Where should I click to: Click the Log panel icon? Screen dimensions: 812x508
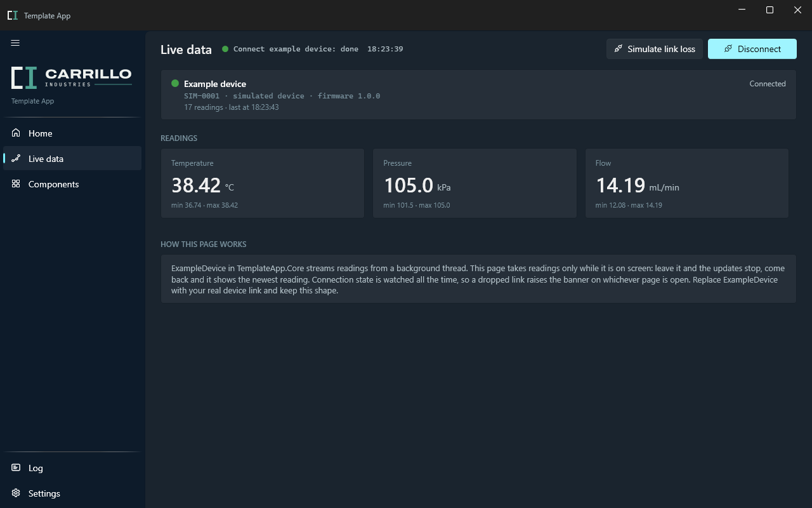[x=16, y=467]
